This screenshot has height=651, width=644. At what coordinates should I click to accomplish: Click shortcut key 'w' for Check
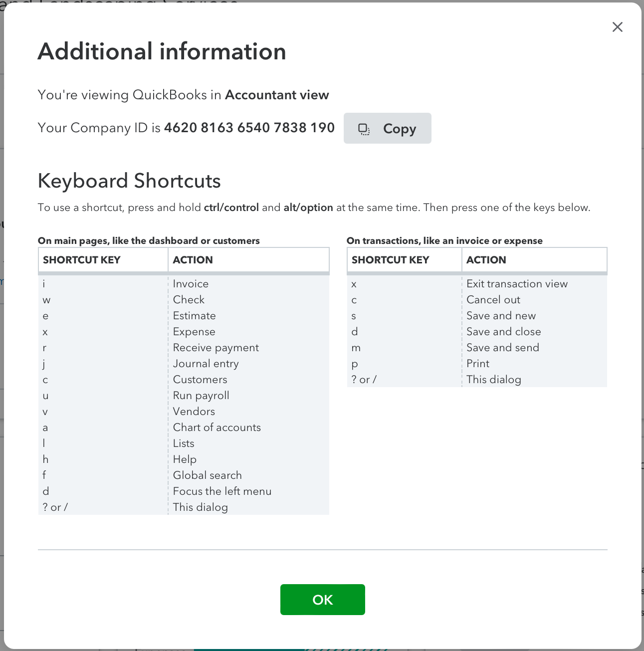tap(46, 300)
